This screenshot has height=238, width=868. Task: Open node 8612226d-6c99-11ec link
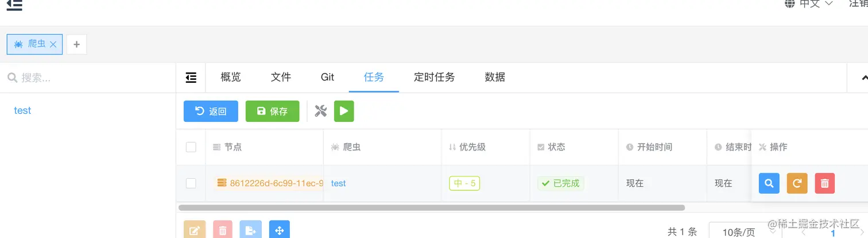(x=270, y=183)
